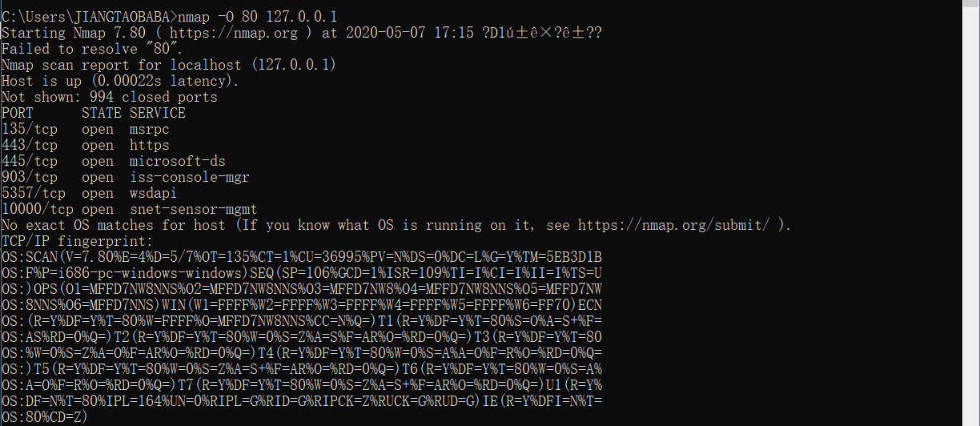980x426 pixels.
Task: Click the 903/tcp iss-console-mgr entry
Action: click(x=126, y=177)
